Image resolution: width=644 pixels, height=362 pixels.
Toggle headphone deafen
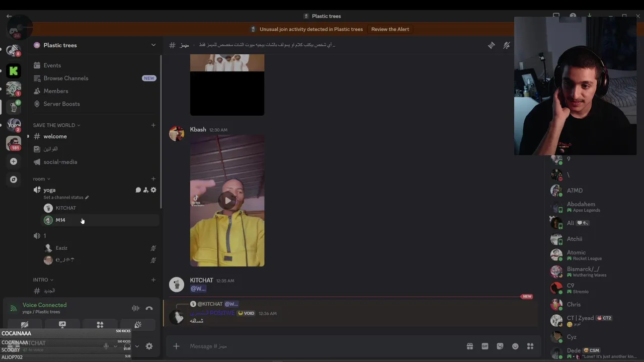(127, 346)
